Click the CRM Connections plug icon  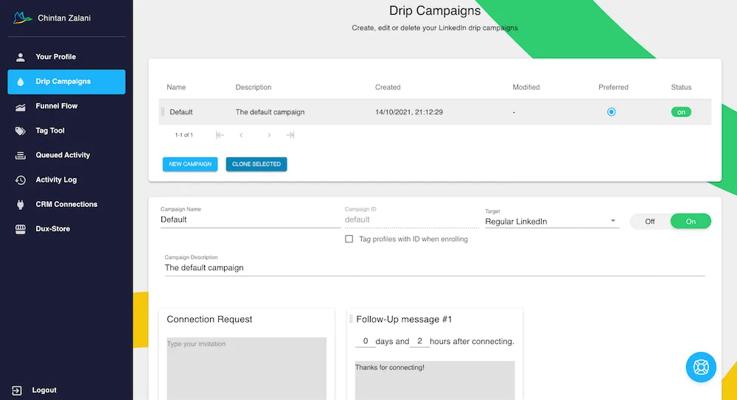pyautogui.click(x=20, y=204)
